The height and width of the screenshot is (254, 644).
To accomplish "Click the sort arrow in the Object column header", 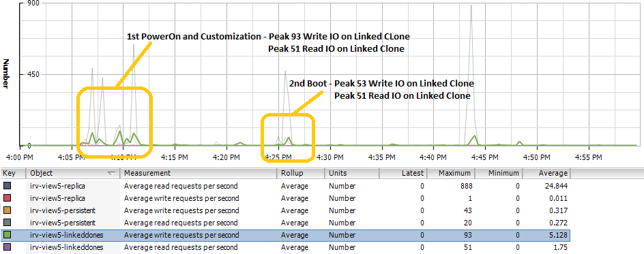I will (x=111, y=174).
